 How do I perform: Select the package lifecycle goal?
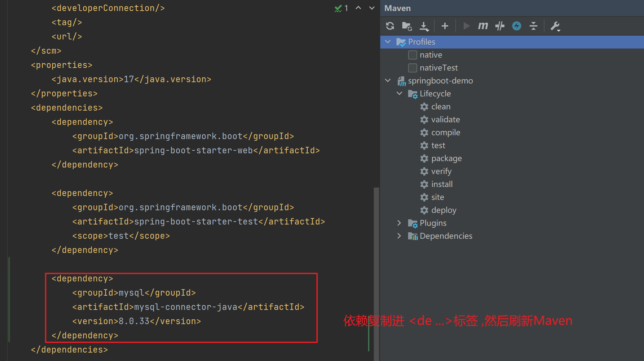pyautogui.click(x=446, y=159)
